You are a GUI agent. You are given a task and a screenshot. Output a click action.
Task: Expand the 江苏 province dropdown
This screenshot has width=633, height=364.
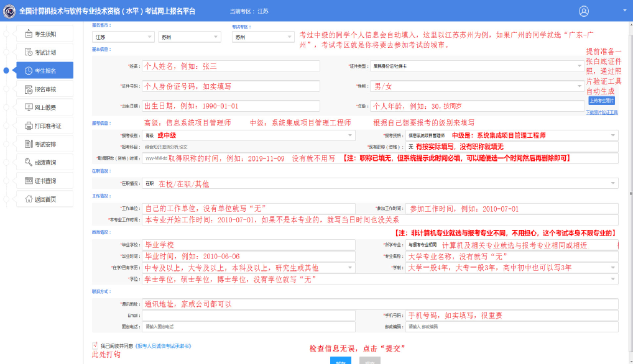(x=122, y=37)
